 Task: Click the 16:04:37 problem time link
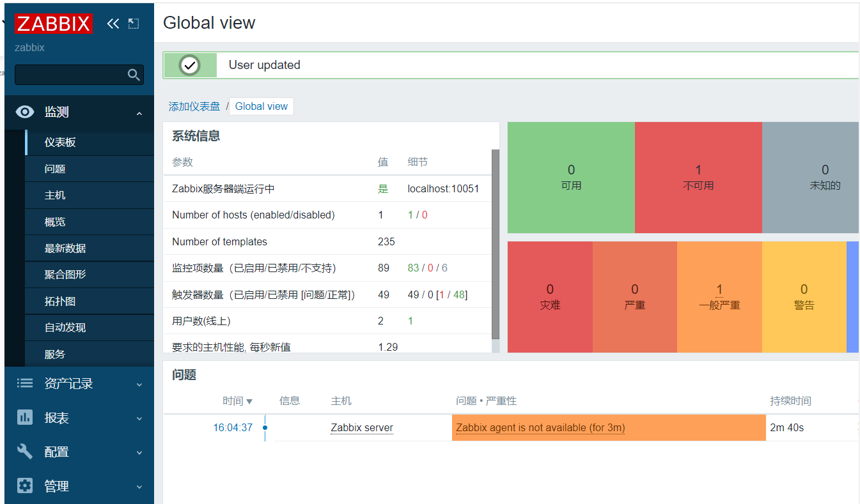(x=233, y=428)
